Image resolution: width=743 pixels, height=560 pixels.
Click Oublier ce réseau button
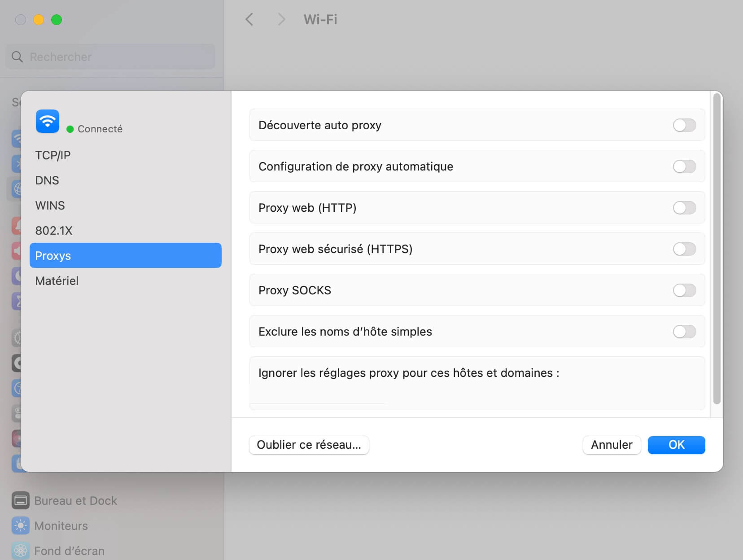click(x=309, y=445)
